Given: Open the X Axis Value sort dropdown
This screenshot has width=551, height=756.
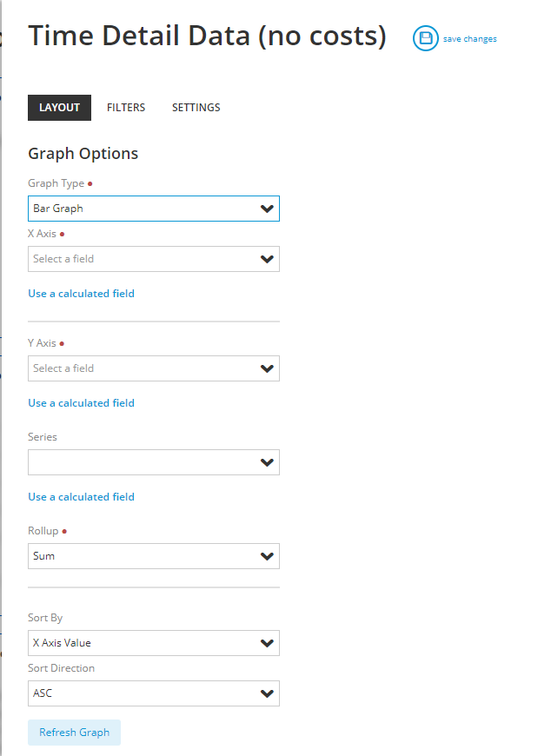Looking at the screenshot, I should (x=154, y=643).
